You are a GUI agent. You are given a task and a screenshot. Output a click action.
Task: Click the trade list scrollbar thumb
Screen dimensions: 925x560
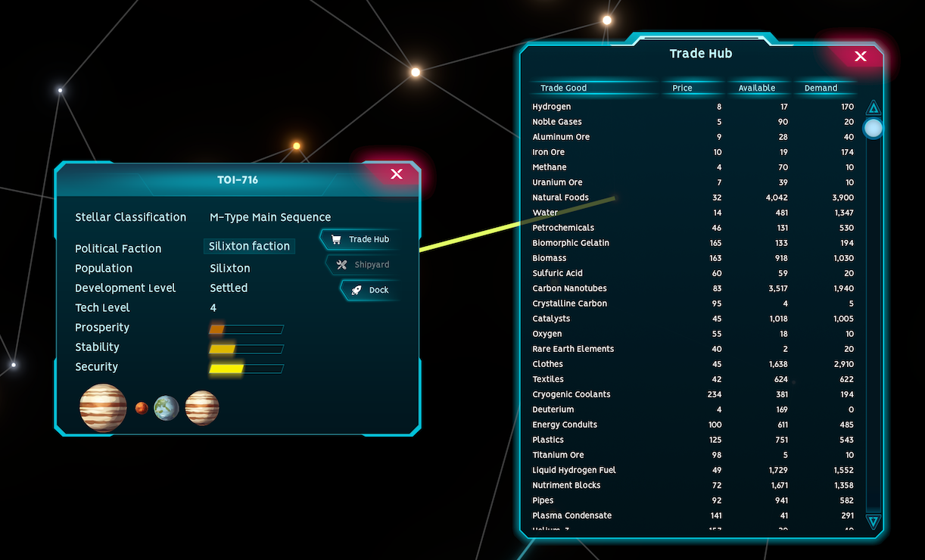[873, 128]
